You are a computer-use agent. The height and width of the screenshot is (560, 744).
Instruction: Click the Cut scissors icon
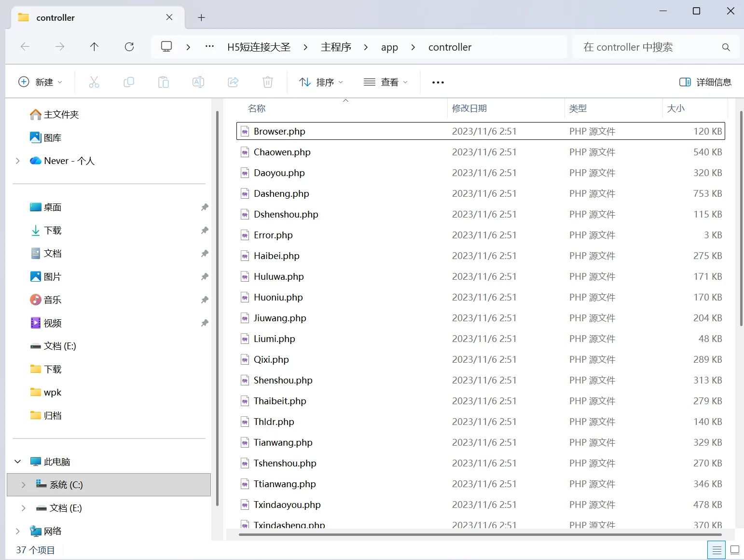point(94,82)
